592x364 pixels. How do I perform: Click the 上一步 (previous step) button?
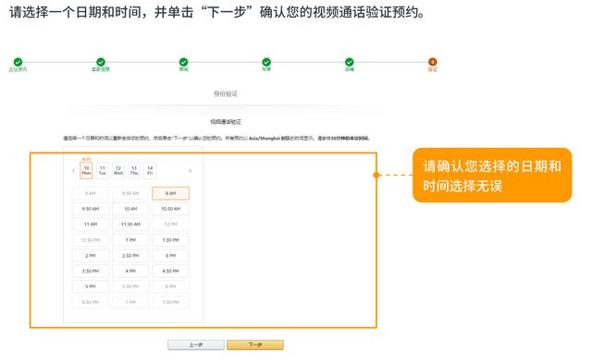point(196,345)
